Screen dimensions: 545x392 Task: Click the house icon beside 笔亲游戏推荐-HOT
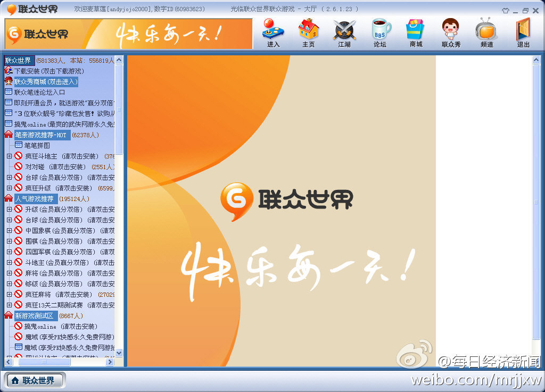click(9, 135)
